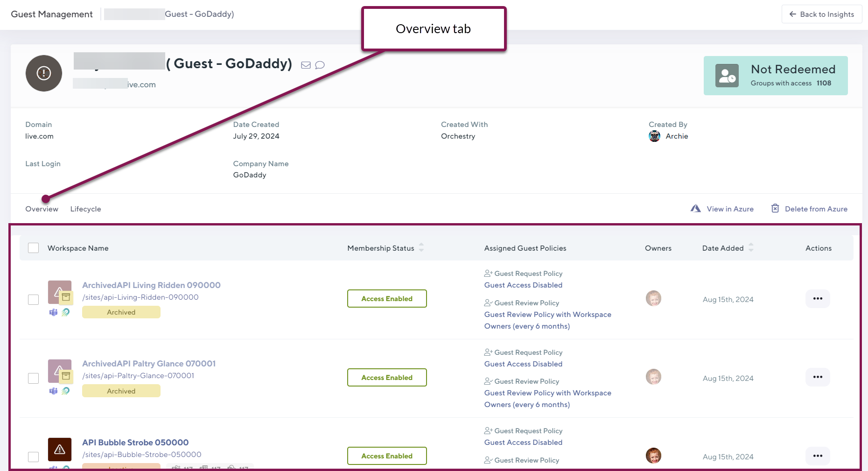Click Archie's creator avatar

coord(654,136)
